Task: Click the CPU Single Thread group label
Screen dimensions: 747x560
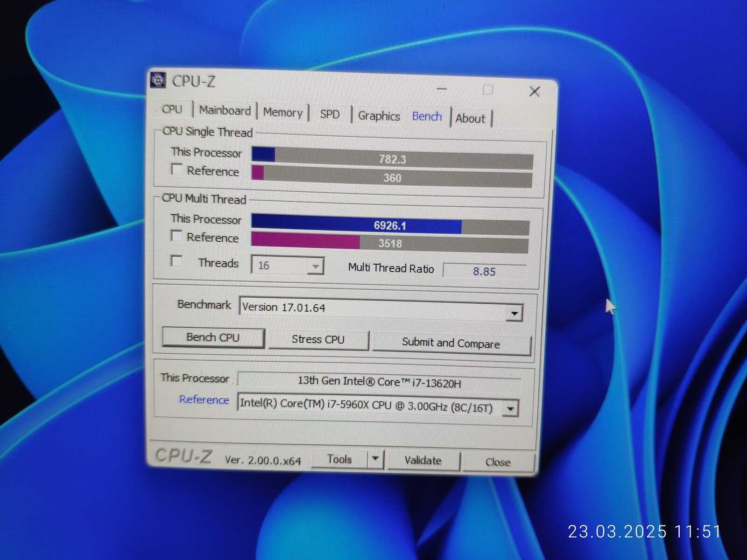Action: pos(207,132)
